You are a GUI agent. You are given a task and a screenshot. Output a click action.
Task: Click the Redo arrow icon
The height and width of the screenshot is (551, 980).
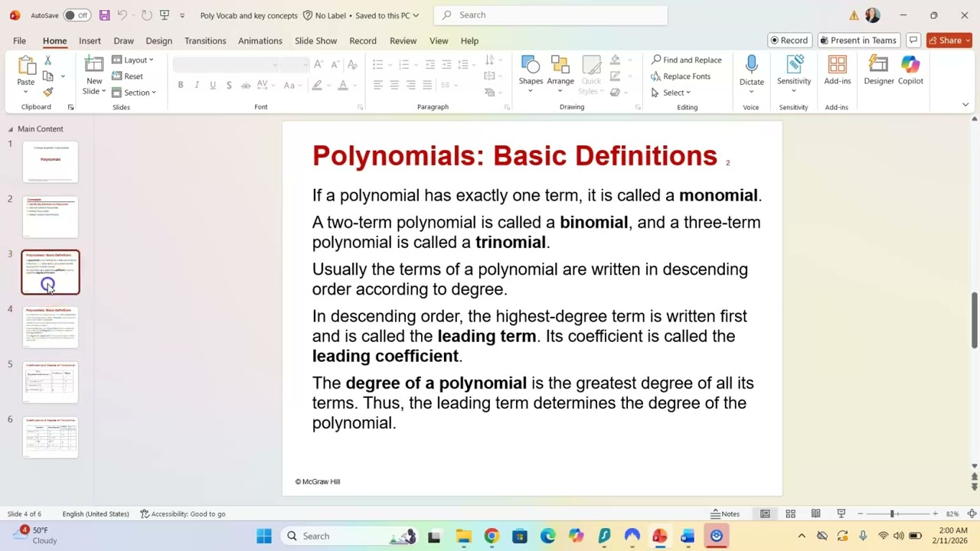pos(146,15)
